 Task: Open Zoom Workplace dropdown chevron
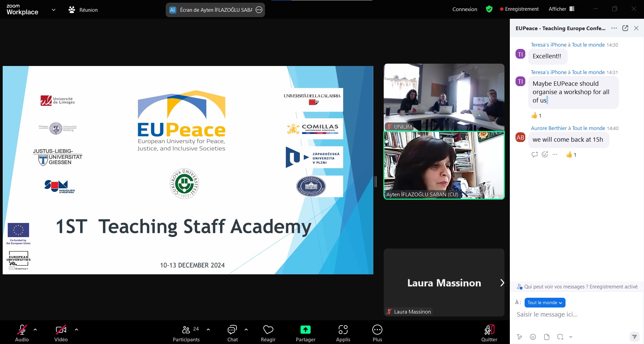54,10
